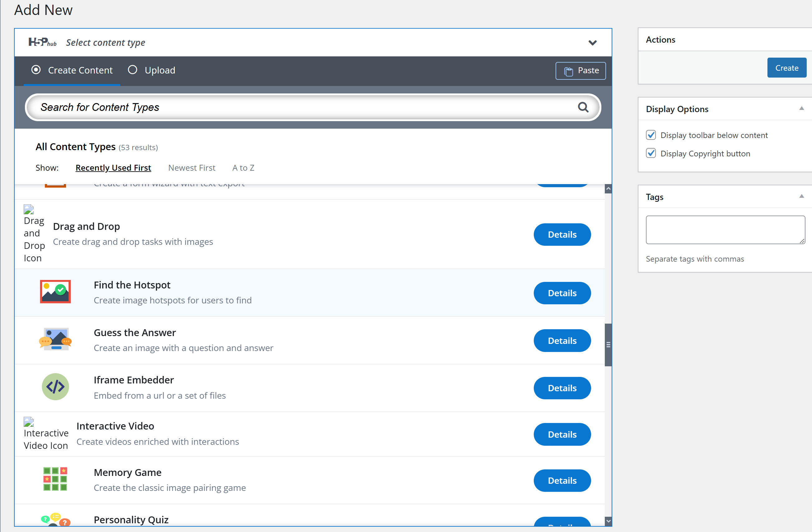Screen dimensions: 812x532
Task: Click the Guess the Answer icon
Action: coord(55,339)
